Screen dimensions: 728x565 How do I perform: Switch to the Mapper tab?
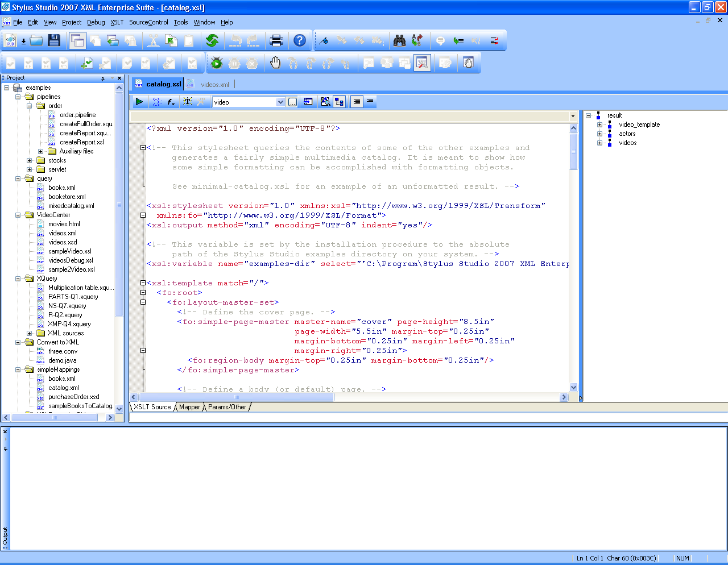click(189, 407)
